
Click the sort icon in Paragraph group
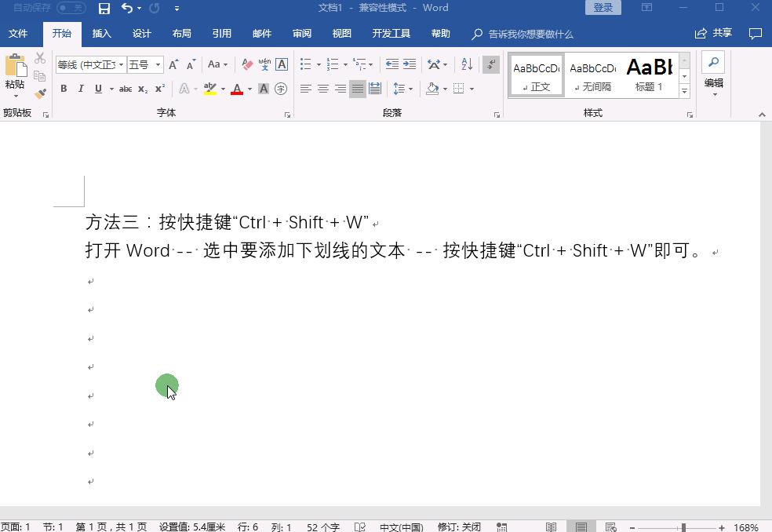[466, 64]
